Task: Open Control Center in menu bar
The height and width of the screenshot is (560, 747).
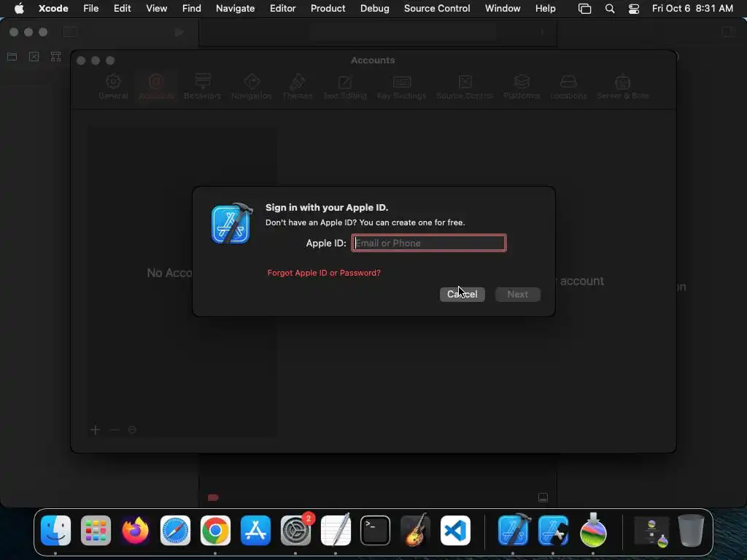Action: [x=634, y=9]
